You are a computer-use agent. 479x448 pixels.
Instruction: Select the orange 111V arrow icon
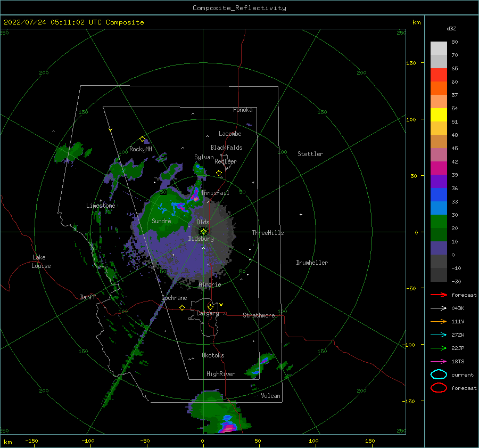click(x=439, y=321)
